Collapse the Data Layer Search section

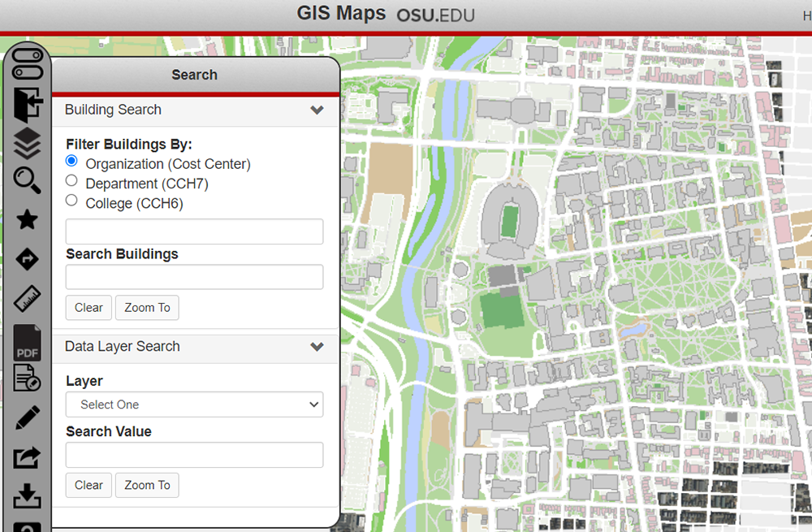[x=317, y=347]
